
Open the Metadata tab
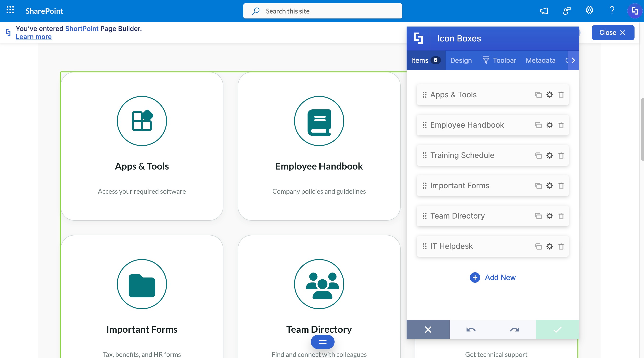[540, 60]
